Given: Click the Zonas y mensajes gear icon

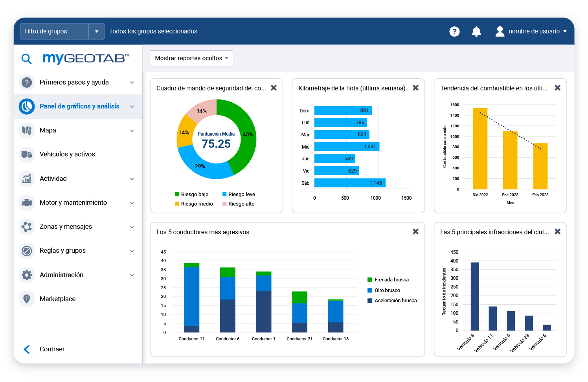Looking at the screenshot, I should click(x=26, y=227).
